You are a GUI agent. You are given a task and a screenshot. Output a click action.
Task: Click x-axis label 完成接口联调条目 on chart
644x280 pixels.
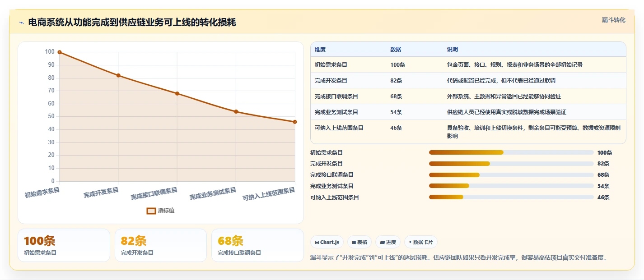click(x=154, y=194)
